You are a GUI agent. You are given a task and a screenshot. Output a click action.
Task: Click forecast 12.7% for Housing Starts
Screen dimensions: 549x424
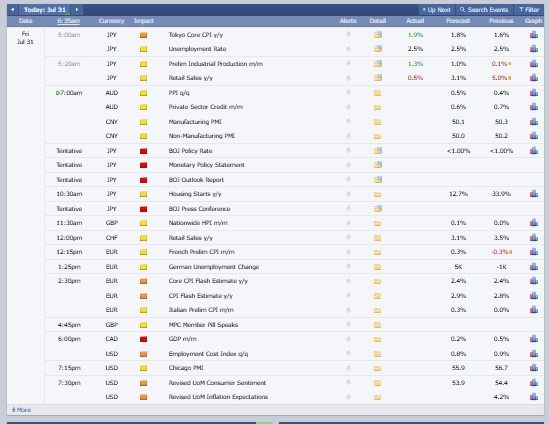coord(458,194)
